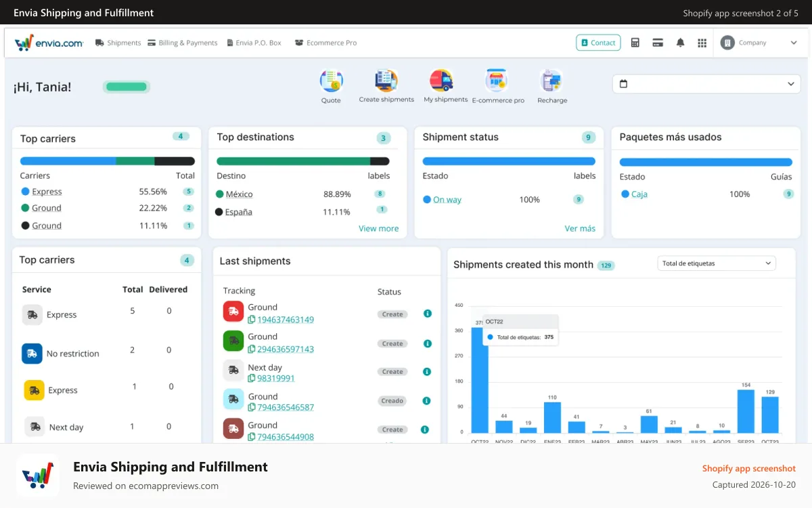Open the apps grid icon
This screenshot has width=812, height=508.
[702, 43]
